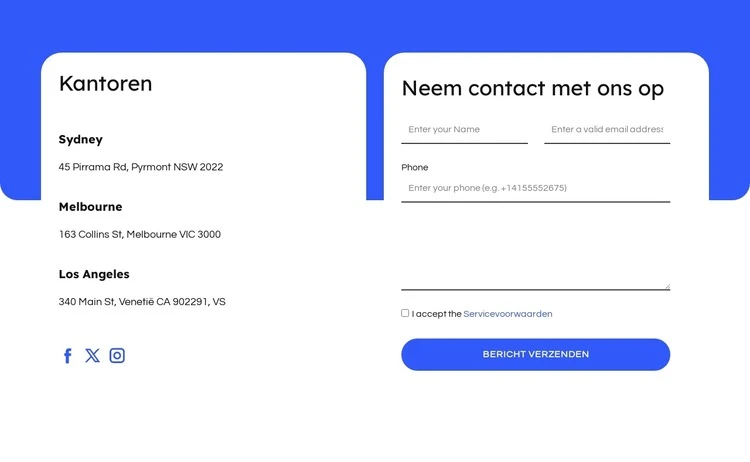Click inside the empty message textarea
Viewport: 750px width, 462px height.
(535, 250)
